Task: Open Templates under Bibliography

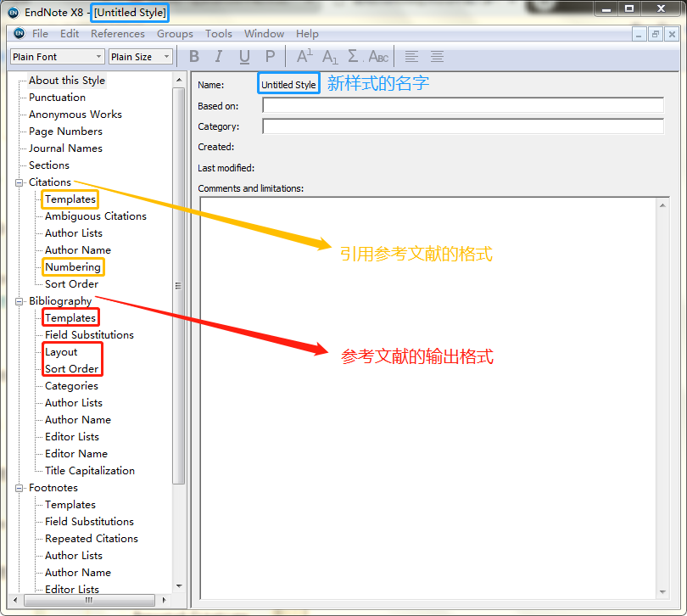Action: pyautogui.click(x=70, y=318)
